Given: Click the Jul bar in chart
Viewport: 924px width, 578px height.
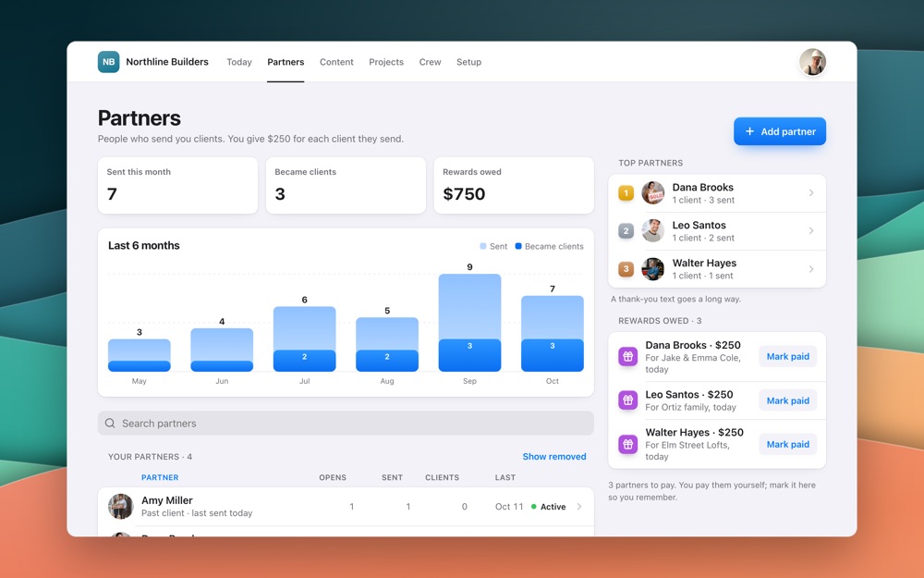Looking at the screenshot, I should pyautogui.click(x=305, y=339).
